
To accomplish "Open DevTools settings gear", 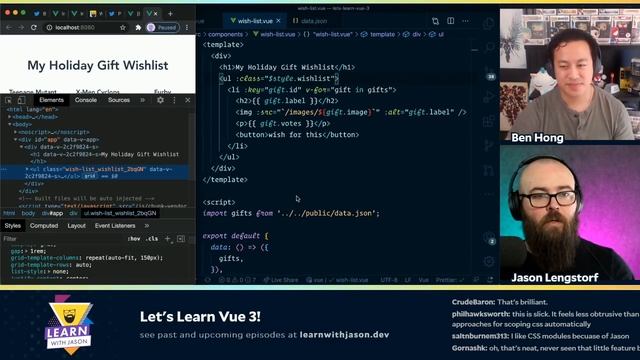I will (x=160, y=100).
